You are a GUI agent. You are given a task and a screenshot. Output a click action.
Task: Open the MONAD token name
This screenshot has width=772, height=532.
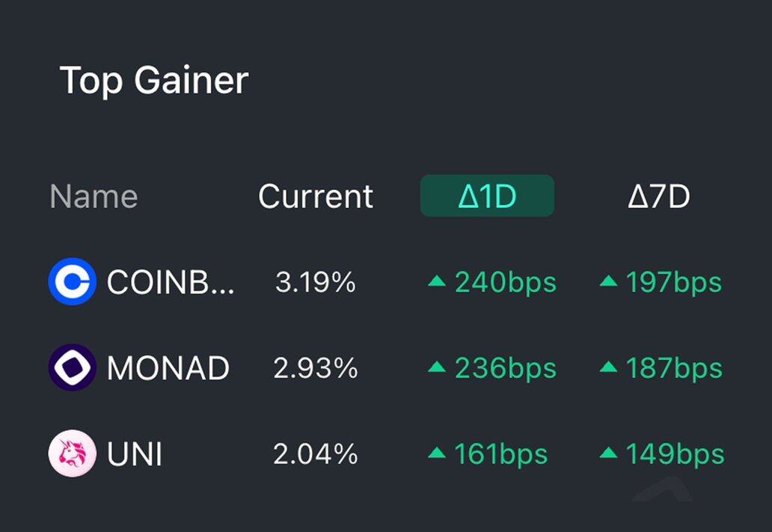click(x=168, y=368)
